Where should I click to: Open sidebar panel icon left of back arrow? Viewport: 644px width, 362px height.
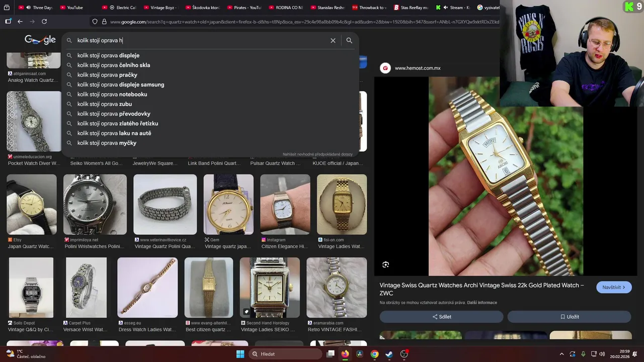tap(8, 22)
